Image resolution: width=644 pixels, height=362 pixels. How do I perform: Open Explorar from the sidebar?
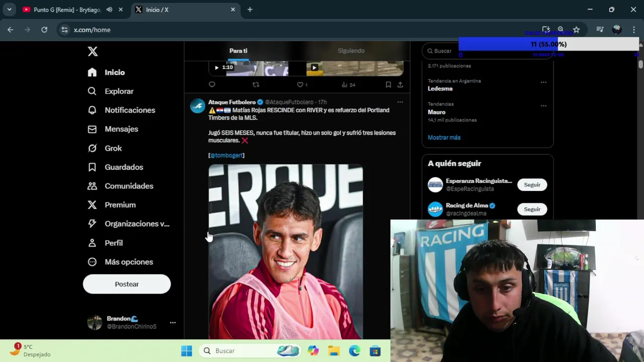pos(110,92)
